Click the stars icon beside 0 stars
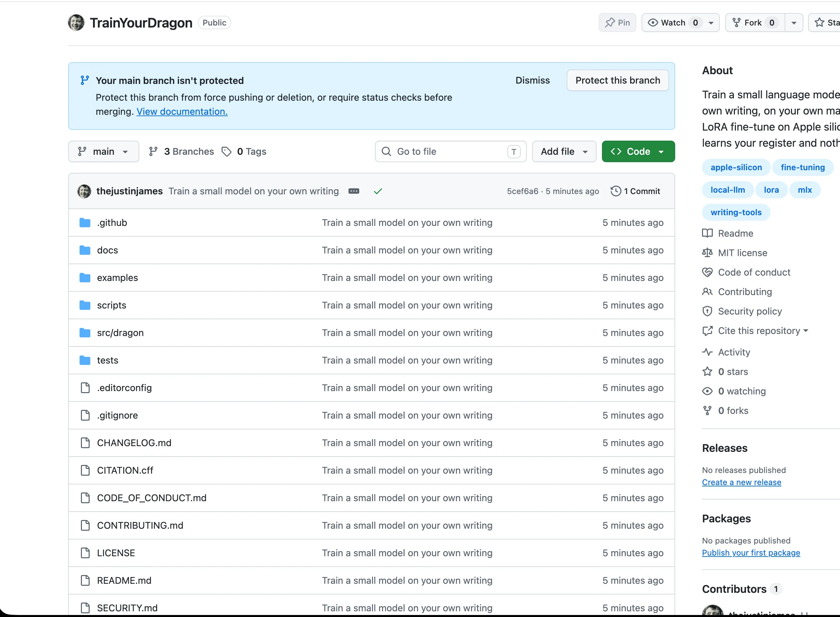 (x=707, y=372)
